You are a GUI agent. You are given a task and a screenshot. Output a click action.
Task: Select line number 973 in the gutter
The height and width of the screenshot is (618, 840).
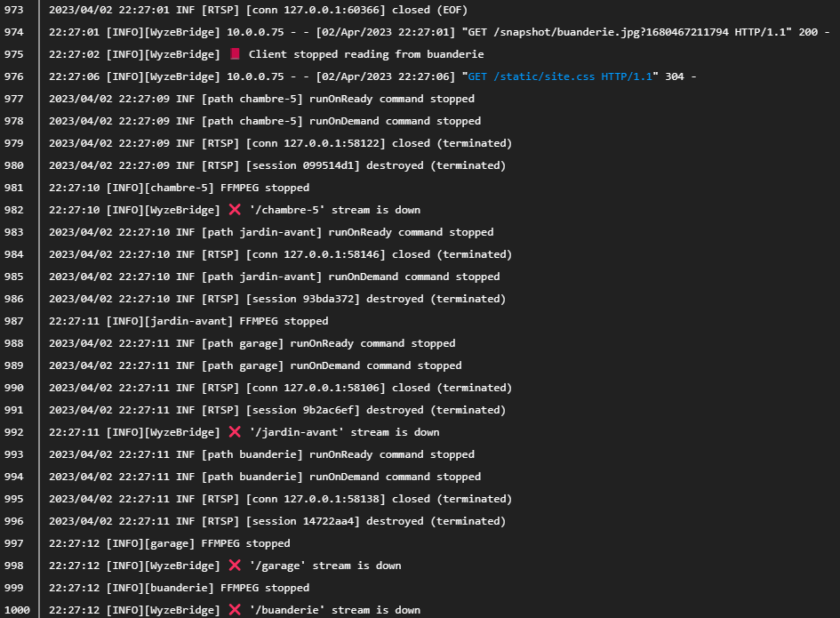[14, 10]
